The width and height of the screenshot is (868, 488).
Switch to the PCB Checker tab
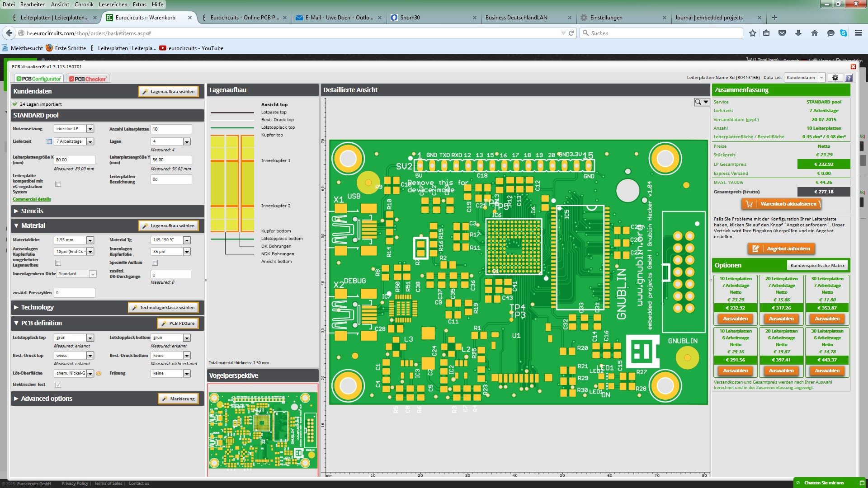pyautogui.click(x=88, y=79)
